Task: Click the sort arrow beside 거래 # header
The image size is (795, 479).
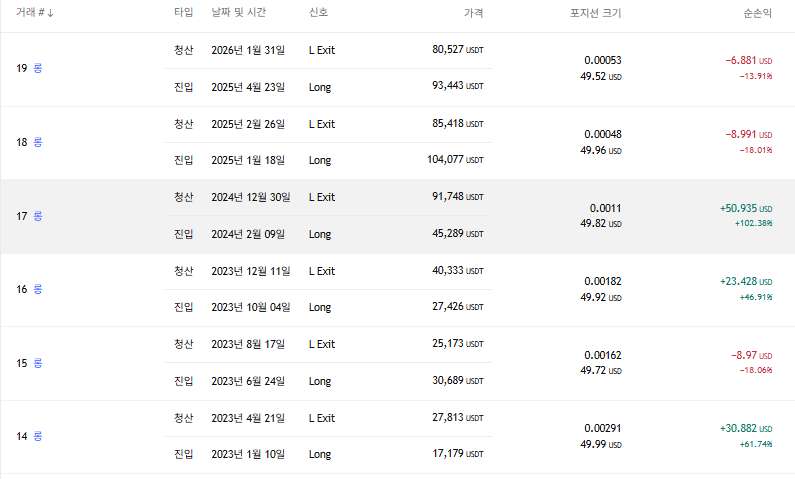Action: coord(51,13)
